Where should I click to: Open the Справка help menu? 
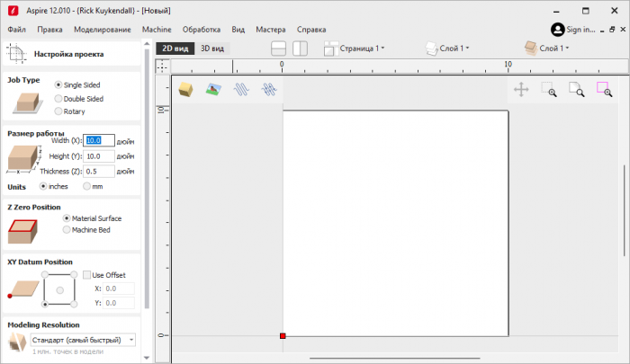(311, 30)
